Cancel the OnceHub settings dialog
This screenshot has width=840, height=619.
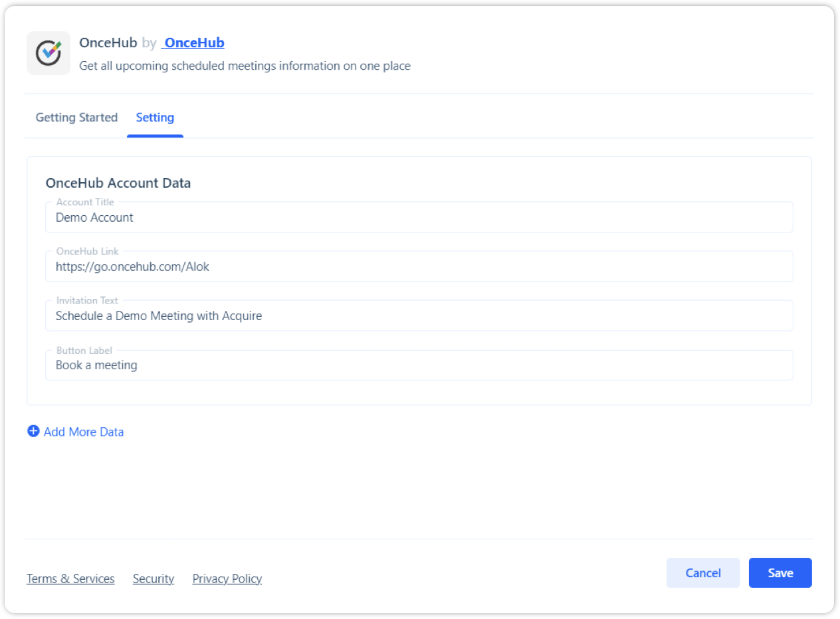(x=703, y=573)
